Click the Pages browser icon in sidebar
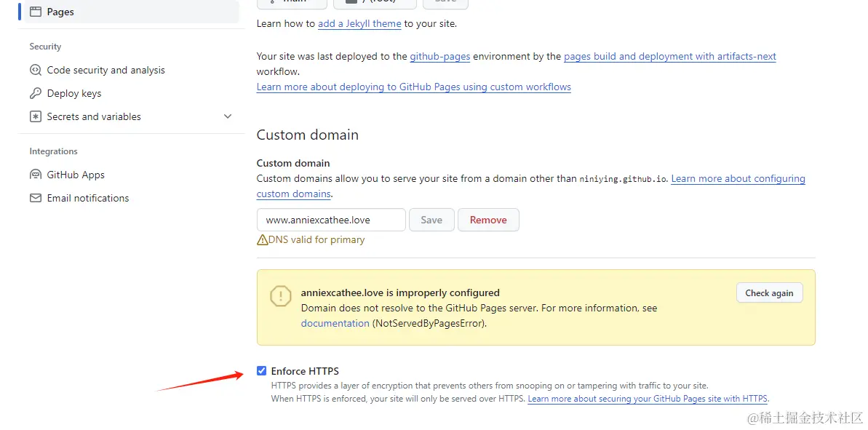The width and height of the screenshot is (868, 430). point(36,12)
